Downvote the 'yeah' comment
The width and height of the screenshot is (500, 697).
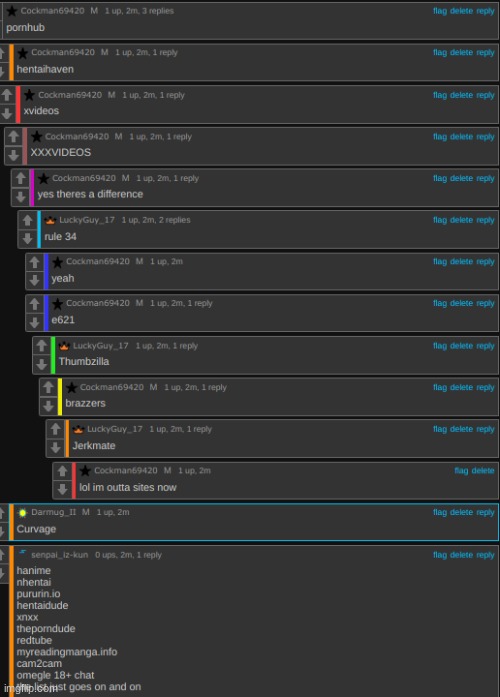pyautogui.click(x=35, y=280)
